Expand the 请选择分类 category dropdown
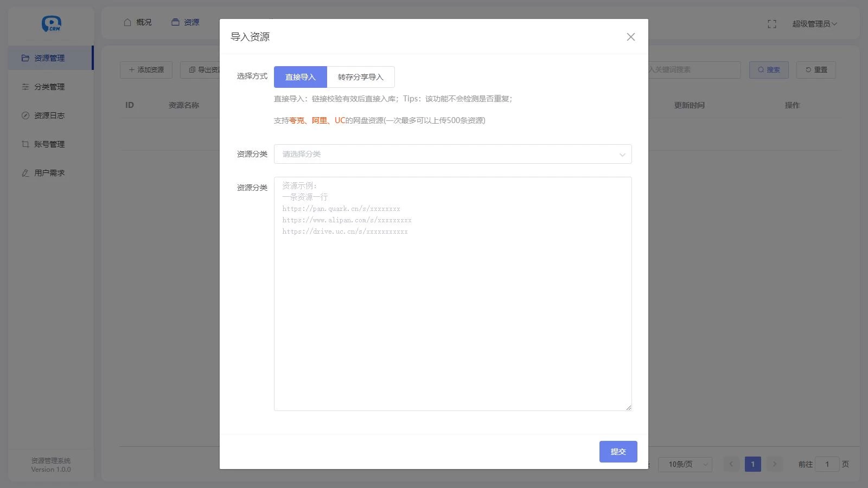This screenshot has height=488, width=868. click(x=452, y=154)
